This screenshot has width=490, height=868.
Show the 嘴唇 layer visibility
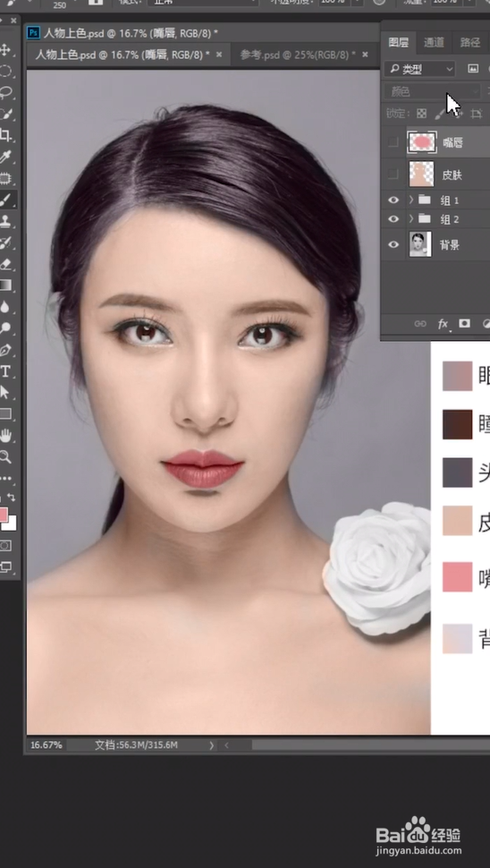point(393,143)
